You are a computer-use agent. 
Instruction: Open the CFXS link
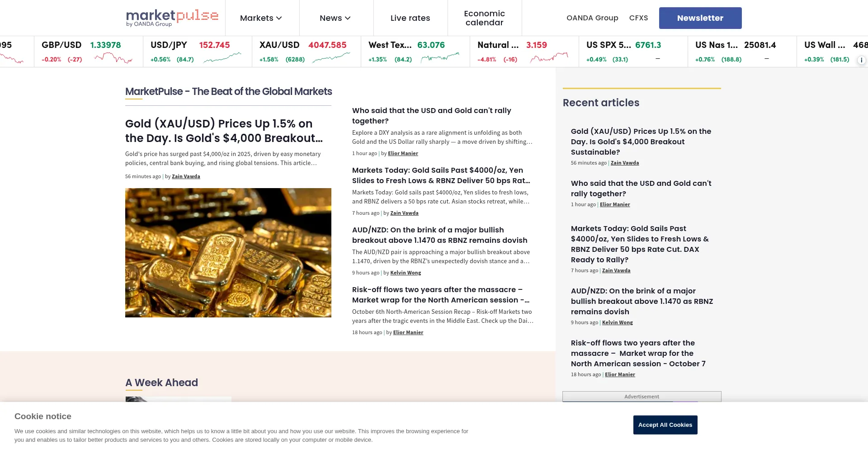638,18
